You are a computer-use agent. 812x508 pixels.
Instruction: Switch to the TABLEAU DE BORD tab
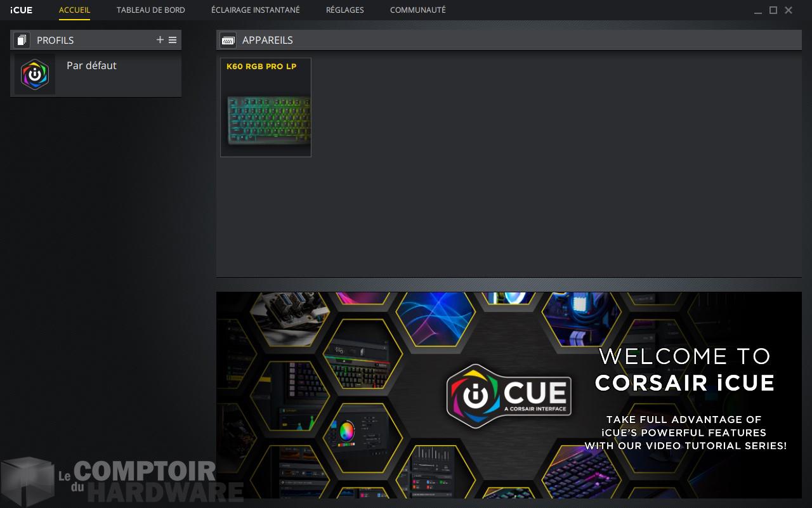click(x=150, y=10)
